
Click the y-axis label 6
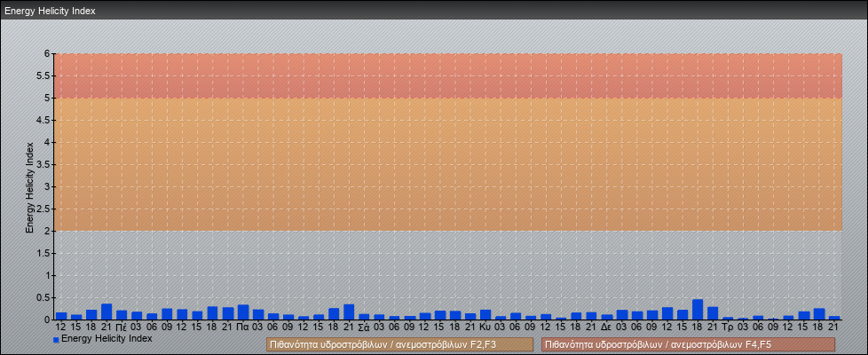pos(48,54)
